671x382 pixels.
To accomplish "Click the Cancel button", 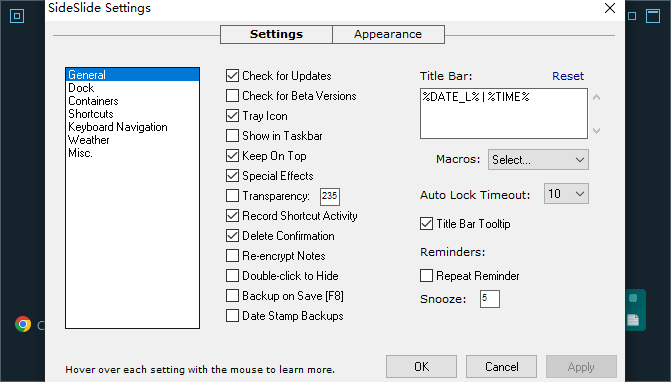I will [x=502, y=367].
